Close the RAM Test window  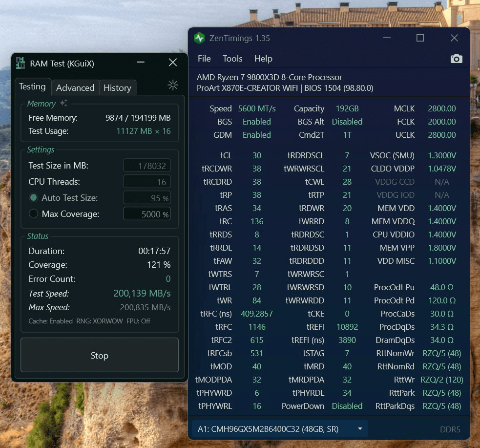pyautogui.click(x=173, y=63)
